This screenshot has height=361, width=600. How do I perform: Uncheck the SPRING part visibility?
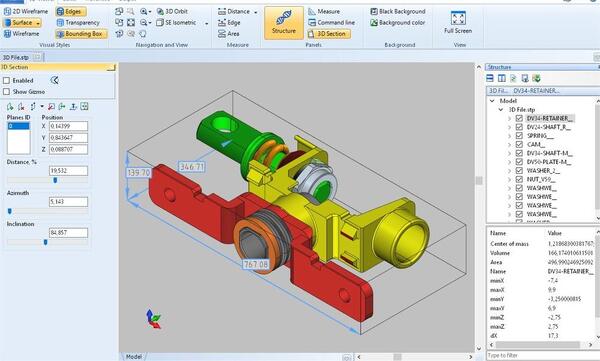519,136
